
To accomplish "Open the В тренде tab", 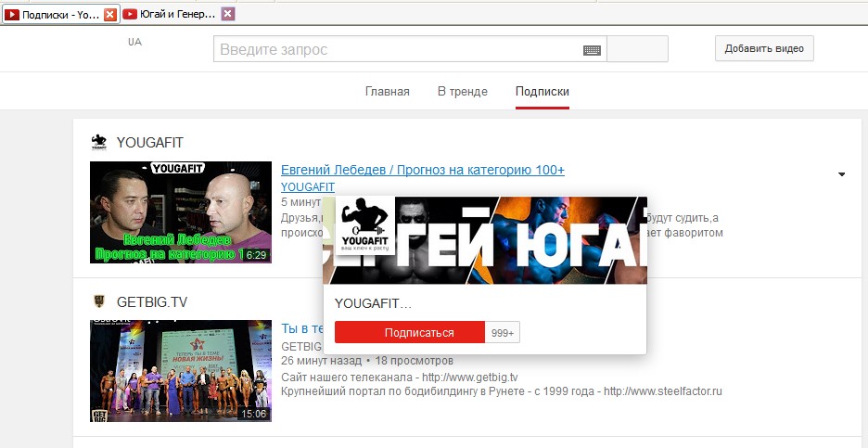I will coord(462,92).
